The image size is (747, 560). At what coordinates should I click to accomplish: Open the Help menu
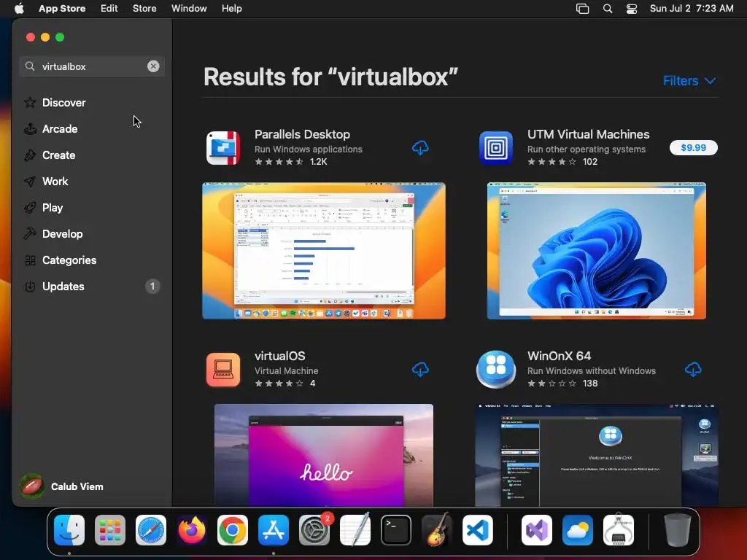point(231,9)
